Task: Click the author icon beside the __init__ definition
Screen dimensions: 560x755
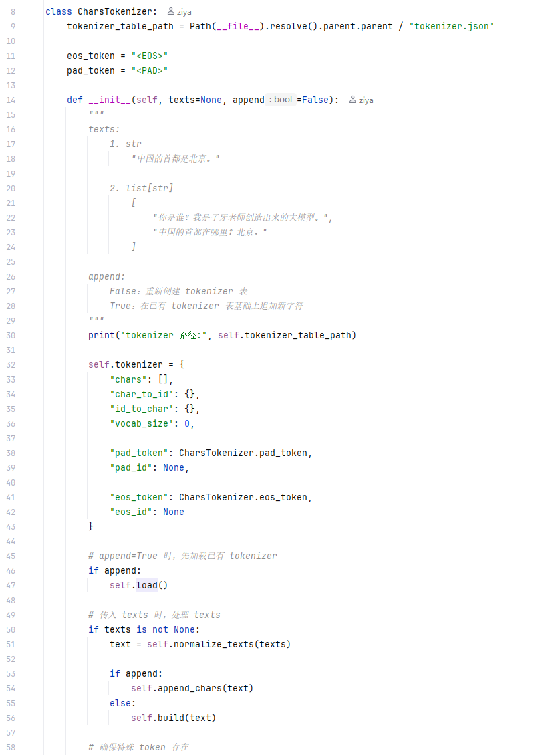Action: 353,100
